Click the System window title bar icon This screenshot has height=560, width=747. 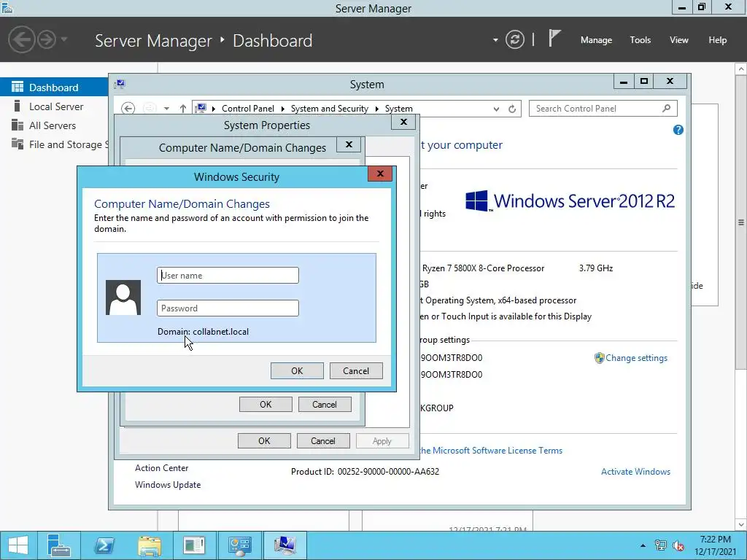coord(120,85)
